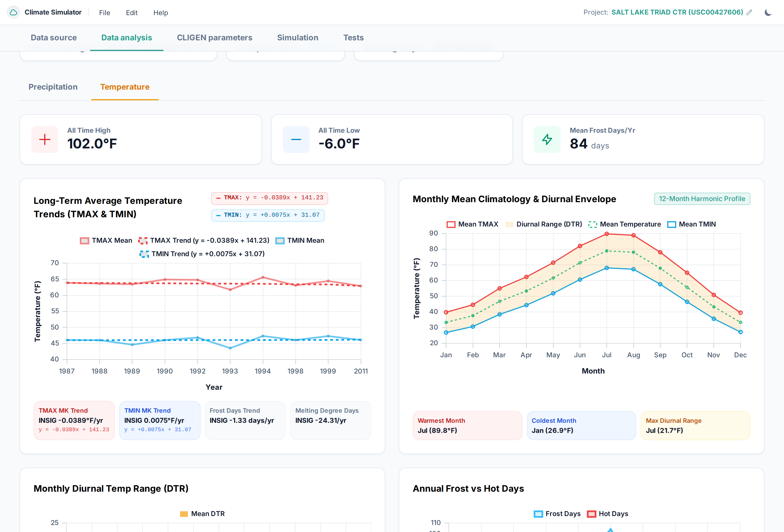This screenshot has height=532, width=784.
Task: Toggle the TMIN Mean legend series
Action: click(x=300, y=241)
